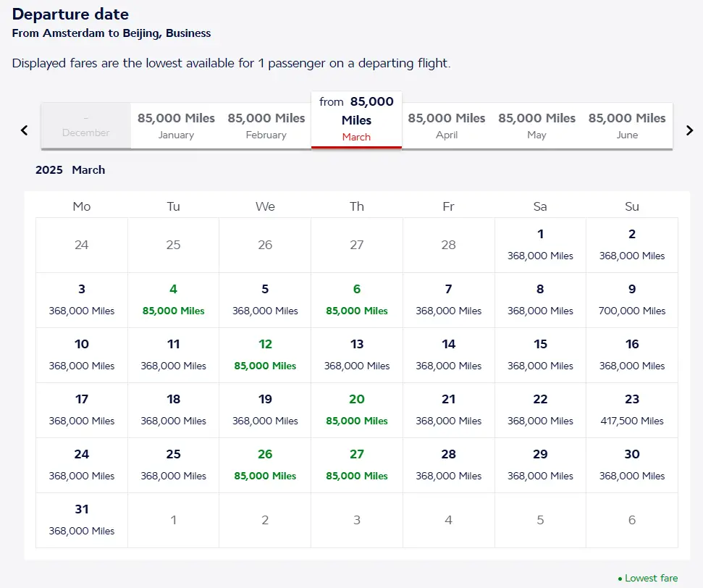Select March 1 departure date

pos(540,245)
